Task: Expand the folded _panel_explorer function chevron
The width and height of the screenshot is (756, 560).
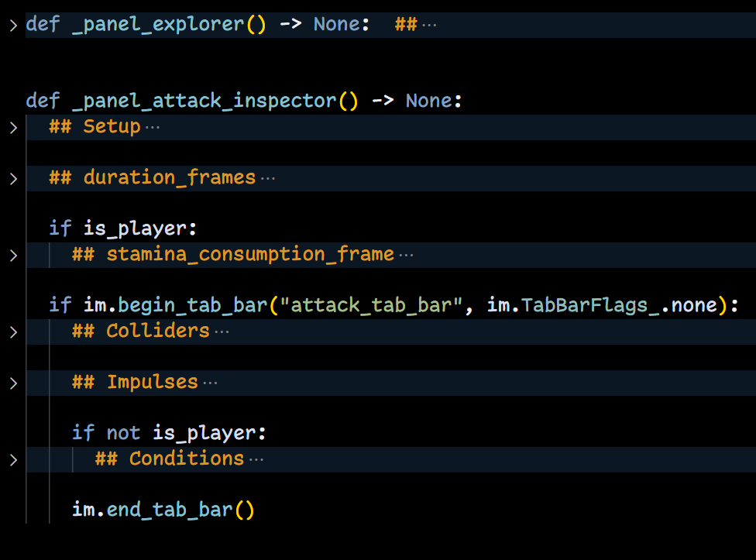Action: [x=12, y=25]
